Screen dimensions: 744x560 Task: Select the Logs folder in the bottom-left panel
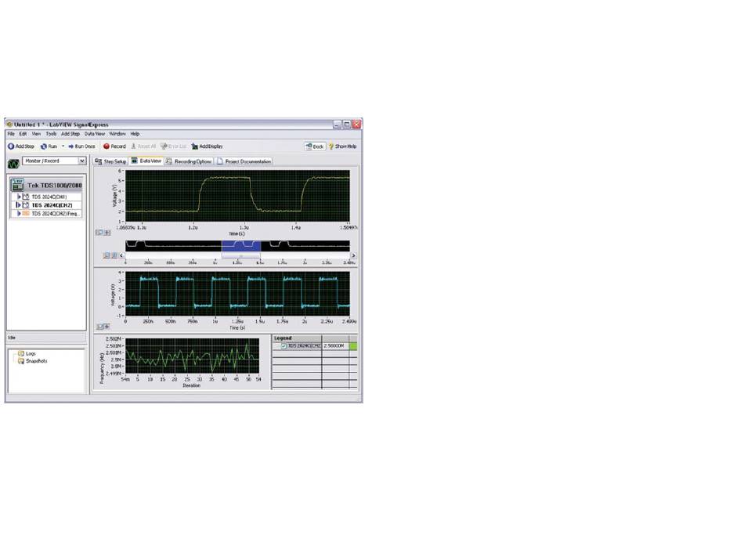point(27,353)
